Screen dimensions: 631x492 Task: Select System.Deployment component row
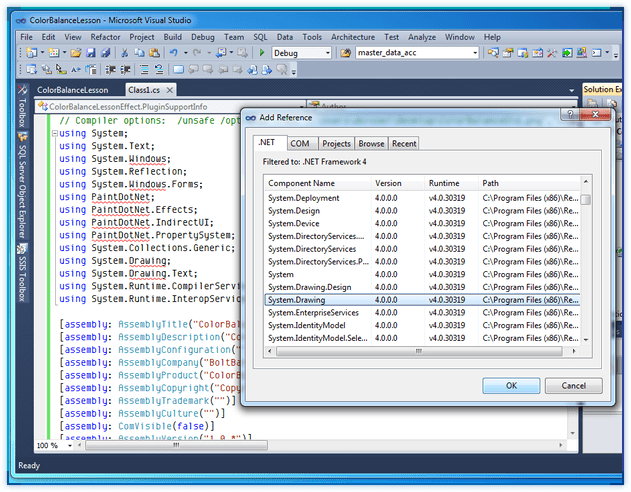click(x=422, y=198)
